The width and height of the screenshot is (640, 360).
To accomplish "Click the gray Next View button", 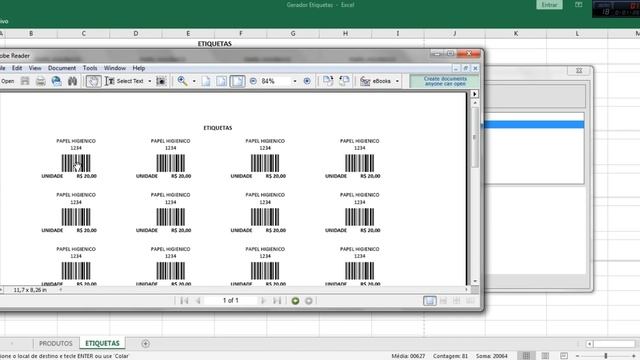I will pos(309,301).
